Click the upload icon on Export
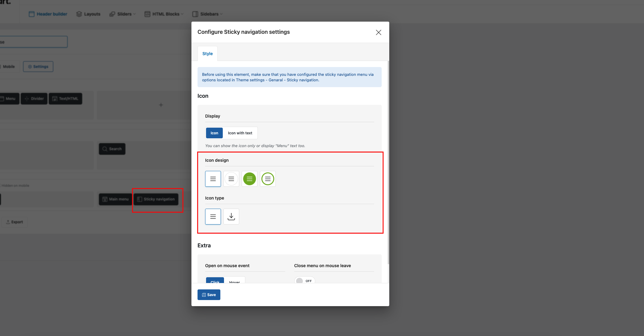Image resolution: width=644 pixels, height=336 pixels. coord(8,222)
